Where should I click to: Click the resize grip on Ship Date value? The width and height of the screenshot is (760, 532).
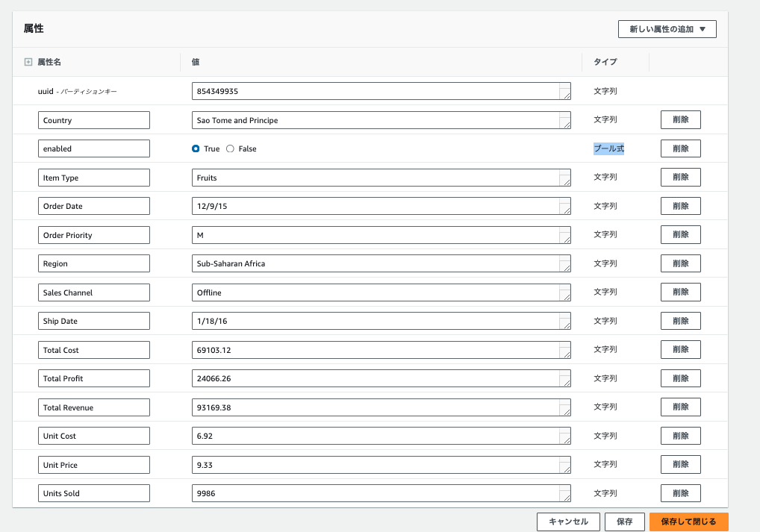click(x=567, y=325)
